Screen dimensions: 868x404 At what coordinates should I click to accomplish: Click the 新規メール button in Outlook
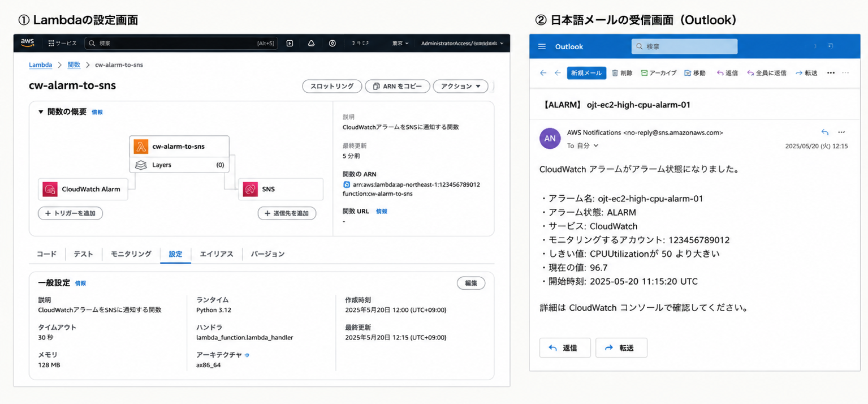[586, 73]
